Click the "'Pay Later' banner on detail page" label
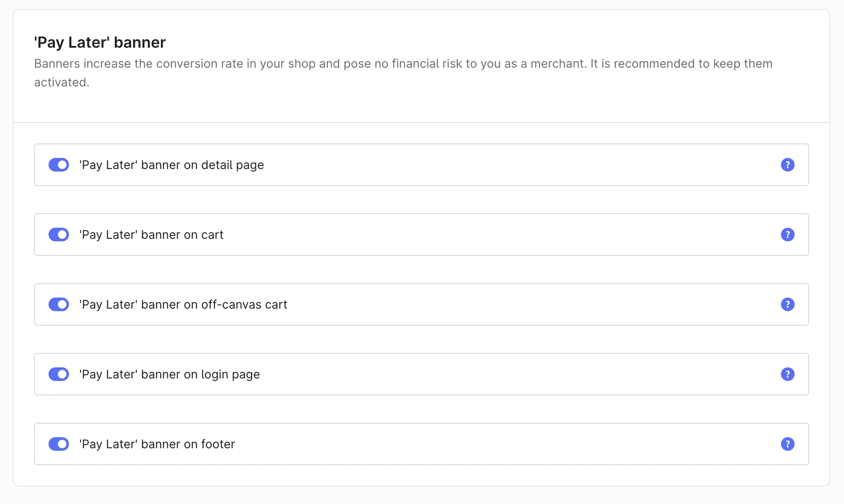 (171, 165)
